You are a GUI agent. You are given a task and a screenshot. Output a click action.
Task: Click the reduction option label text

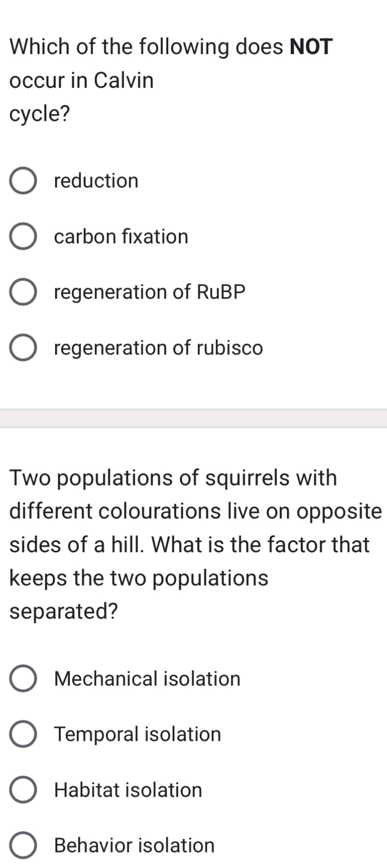pyautogui.click(x=96, y=181)
